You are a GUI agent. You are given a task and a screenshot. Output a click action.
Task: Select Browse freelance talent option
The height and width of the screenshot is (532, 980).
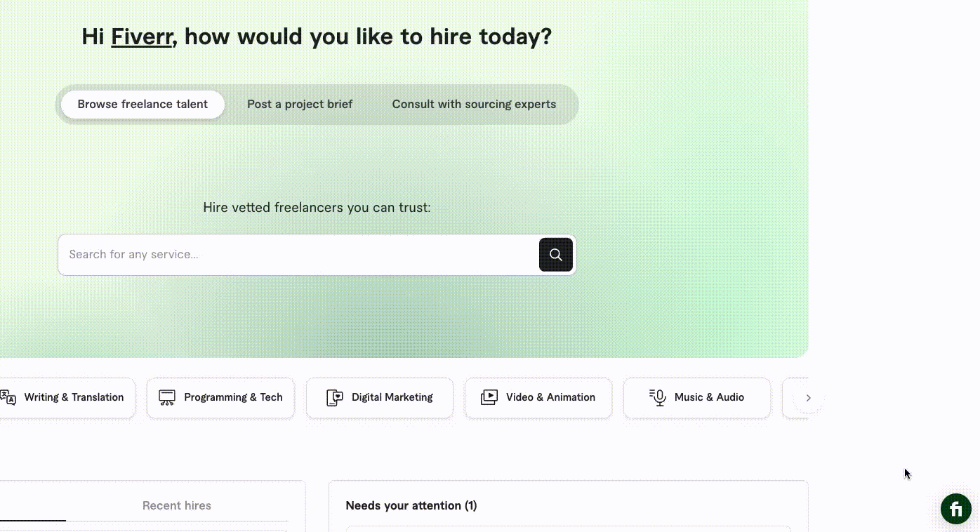click(x=143, y=105)
